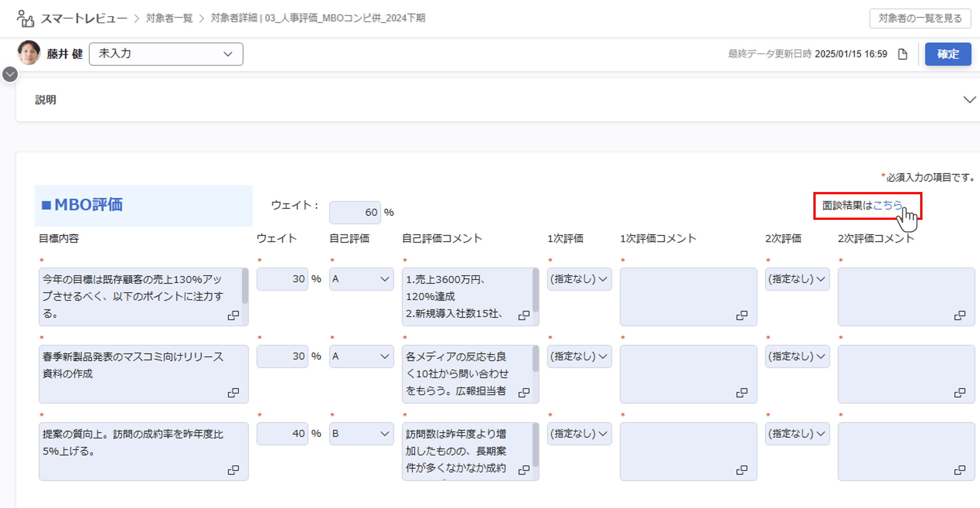Screen dimensions: 980x508
Task: Click 対象者の一覧を見る button
Action: (920, 18)
